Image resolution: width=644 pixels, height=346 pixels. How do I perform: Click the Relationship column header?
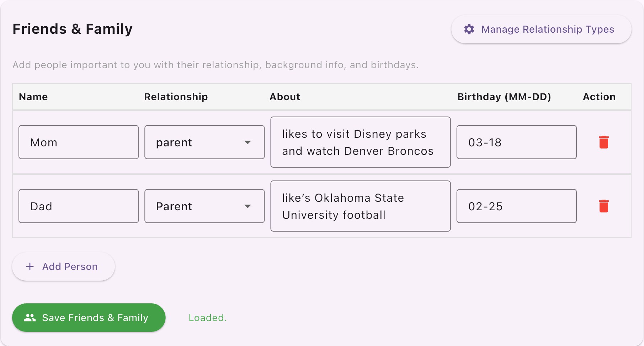tap(176, 97)
